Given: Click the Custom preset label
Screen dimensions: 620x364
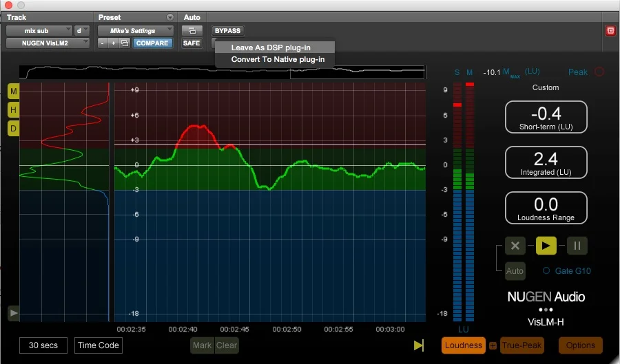Looking at the screenshot, I should tap(546, 87).
